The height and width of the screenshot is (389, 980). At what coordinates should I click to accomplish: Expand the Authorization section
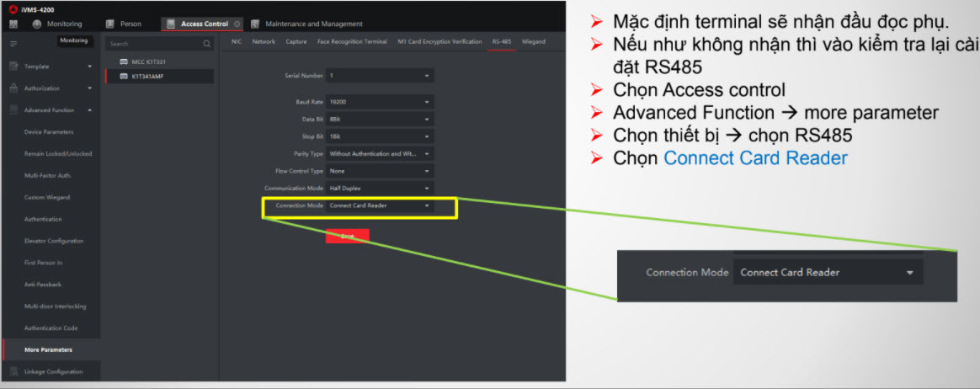point(89,88)
